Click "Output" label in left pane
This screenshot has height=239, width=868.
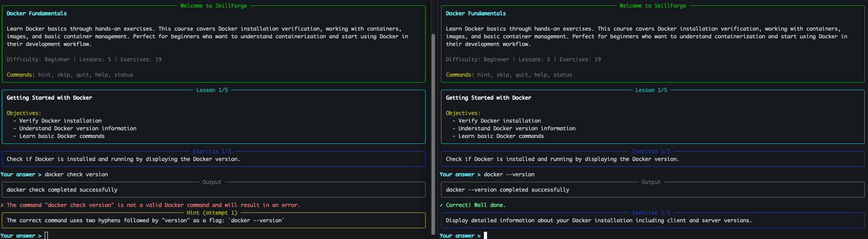212,182
